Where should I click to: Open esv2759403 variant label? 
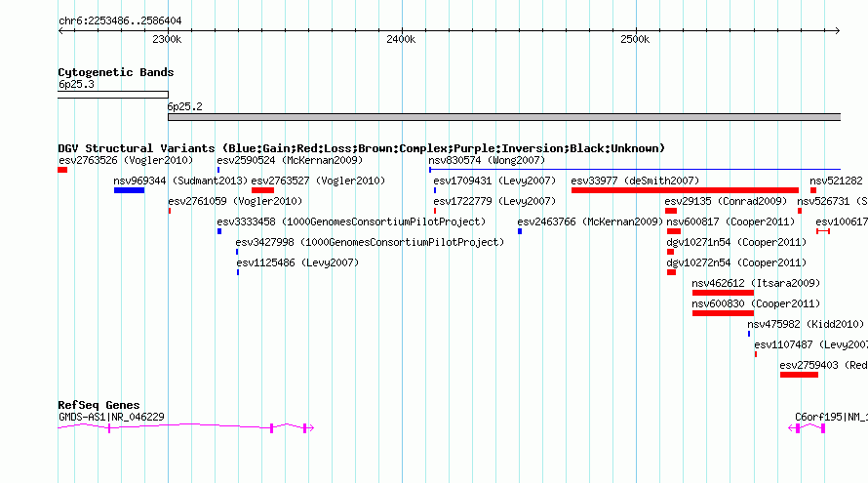tap(823, 366)
